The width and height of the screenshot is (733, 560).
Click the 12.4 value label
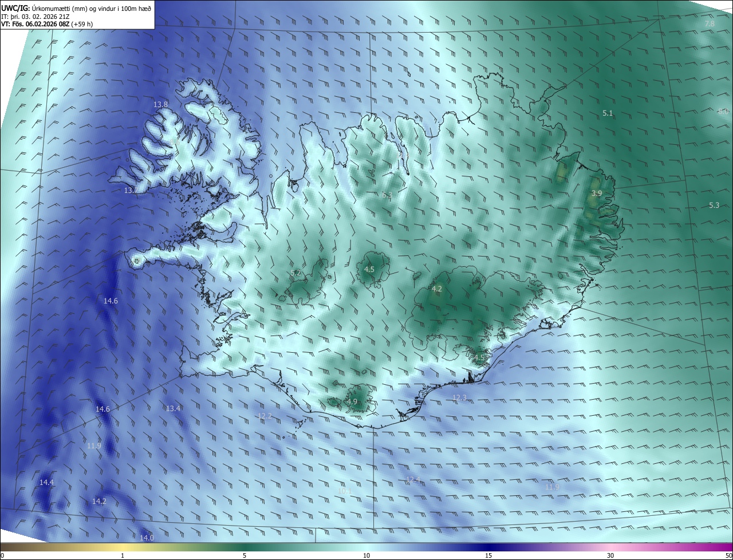point(413,479)
